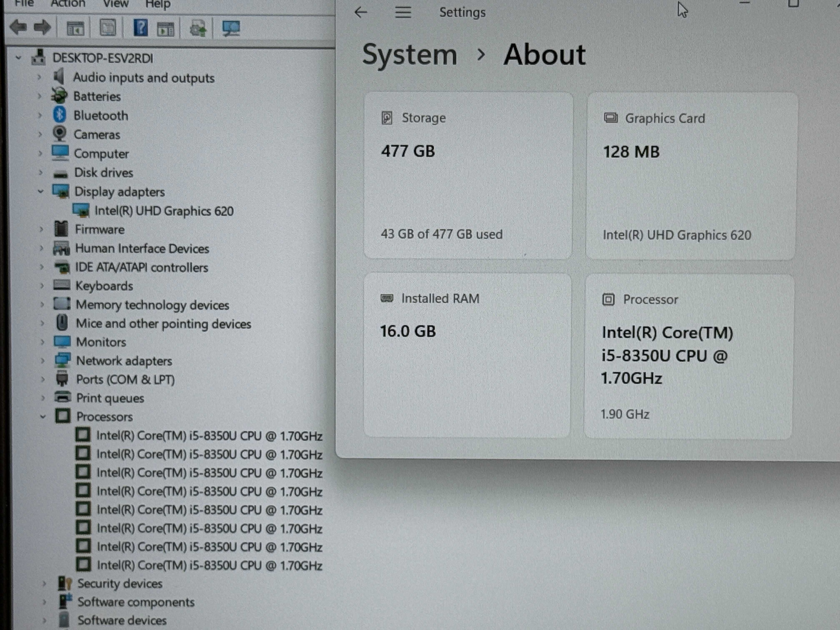The height and width of the screenshot is (630, 840).
Task: Click the Storage drive icon in card
Action: 387,118
